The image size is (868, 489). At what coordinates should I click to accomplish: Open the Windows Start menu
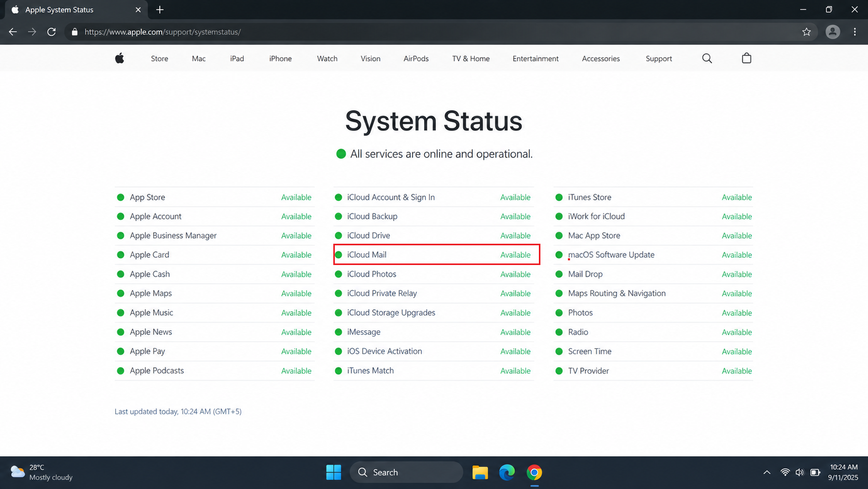[334, 472]
